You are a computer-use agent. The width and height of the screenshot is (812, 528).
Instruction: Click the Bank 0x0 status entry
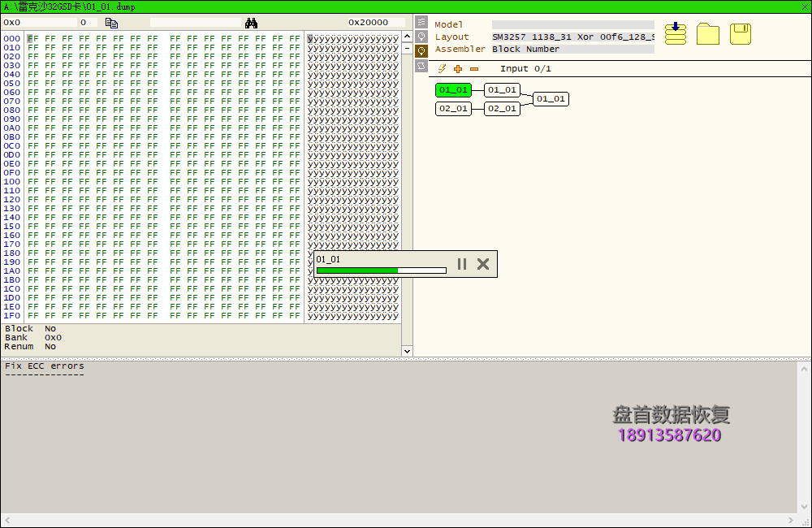[x=33, y=337]
